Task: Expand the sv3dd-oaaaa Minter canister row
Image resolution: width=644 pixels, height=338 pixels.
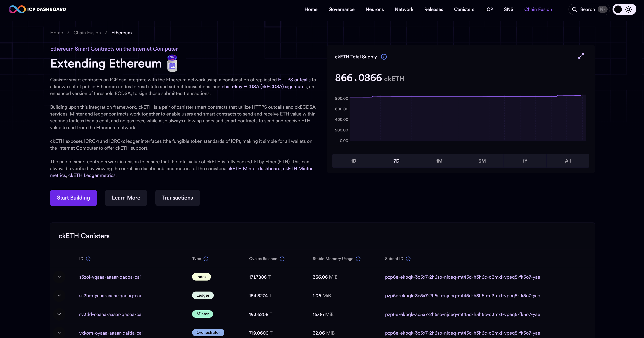Action: click(x=59, y=314)
